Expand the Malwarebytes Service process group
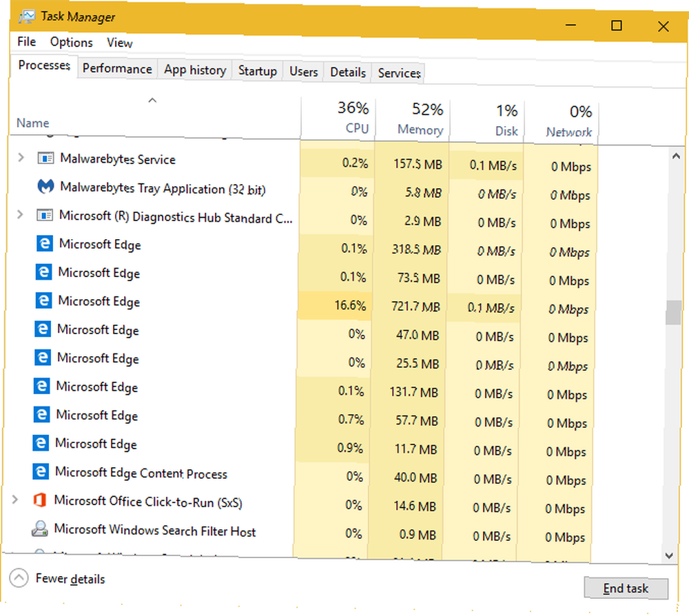This screenshot has width=689, height=616. point(21,157)
